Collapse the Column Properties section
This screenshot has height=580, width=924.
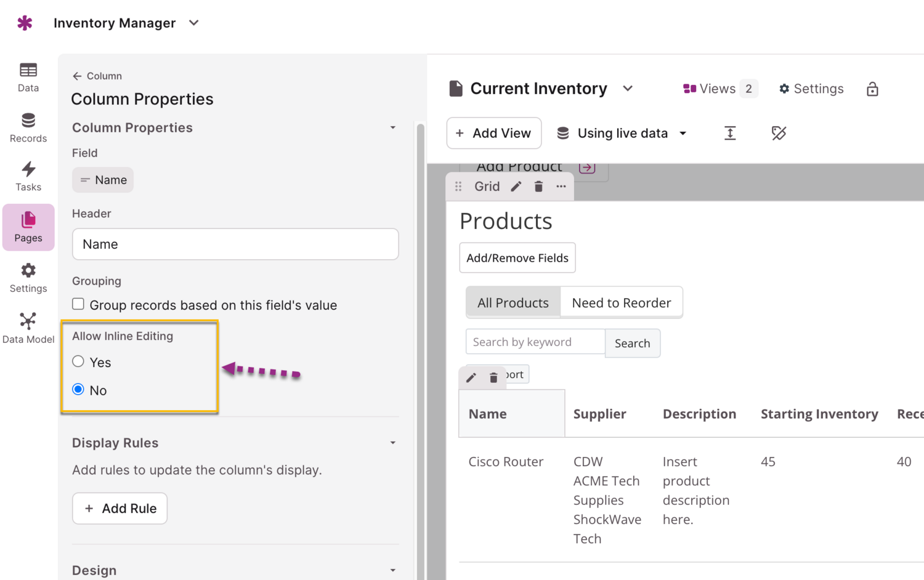click(392, 128)
